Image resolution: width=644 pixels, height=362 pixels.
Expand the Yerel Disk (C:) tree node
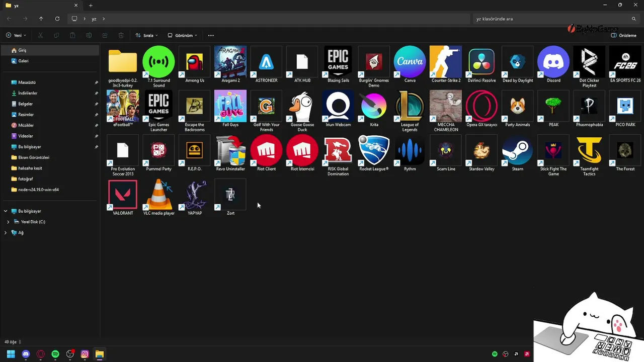(8, 222)
